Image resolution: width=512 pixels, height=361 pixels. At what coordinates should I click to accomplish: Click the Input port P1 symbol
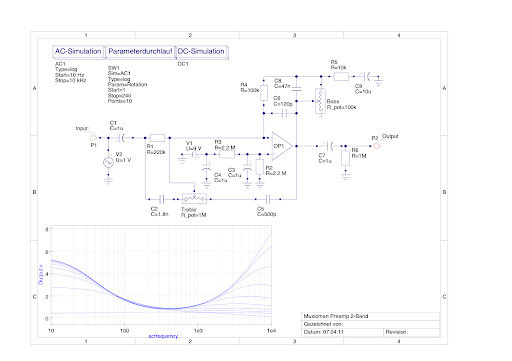94,137
